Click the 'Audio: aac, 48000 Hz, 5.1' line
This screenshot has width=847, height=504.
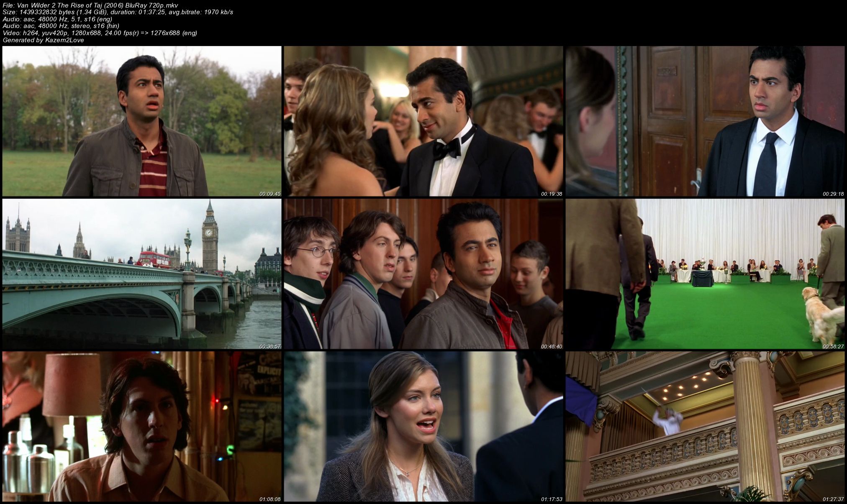click(x=57, y=19)
